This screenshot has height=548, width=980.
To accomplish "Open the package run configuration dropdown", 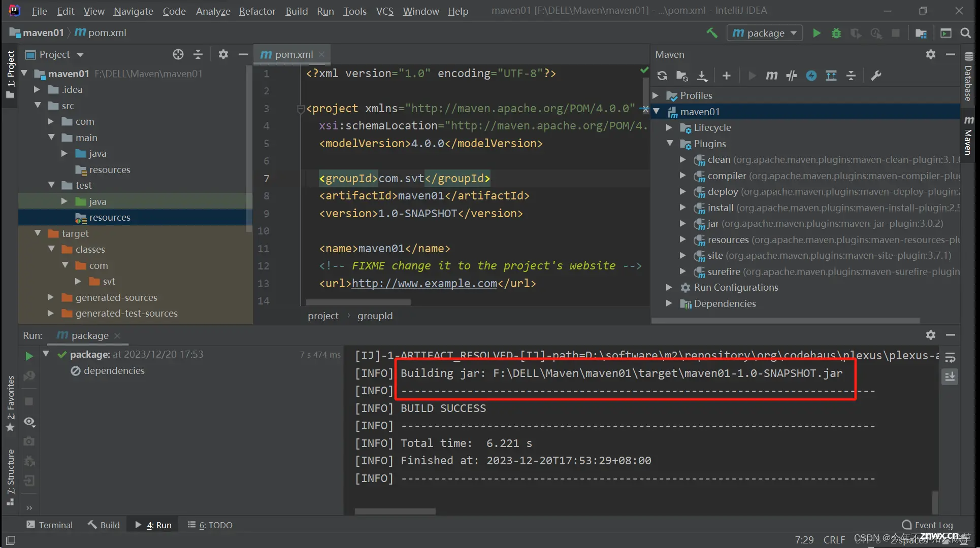I will pyautogui.click(x=765, y=33).
